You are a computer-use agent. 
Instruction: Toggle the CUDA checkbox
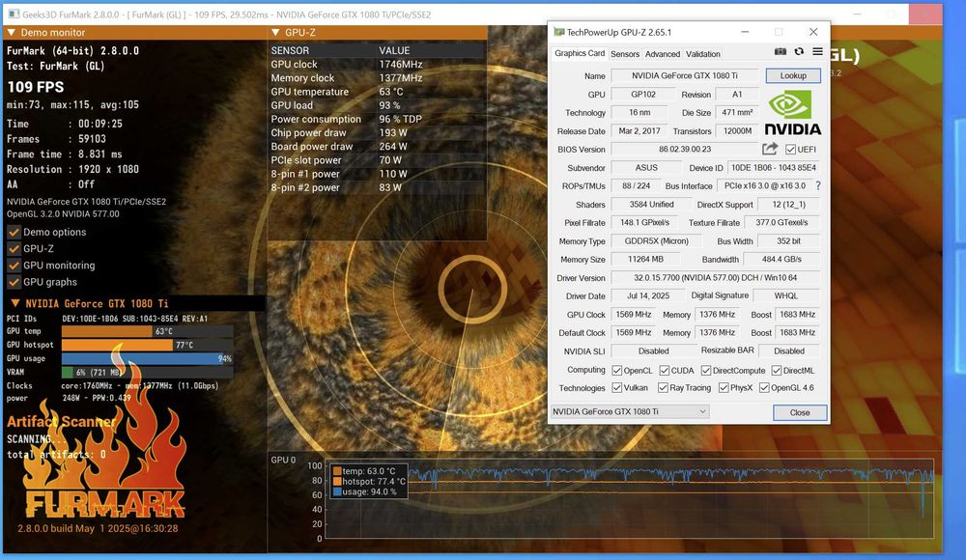pyautogui.click(x=665, y=370)
